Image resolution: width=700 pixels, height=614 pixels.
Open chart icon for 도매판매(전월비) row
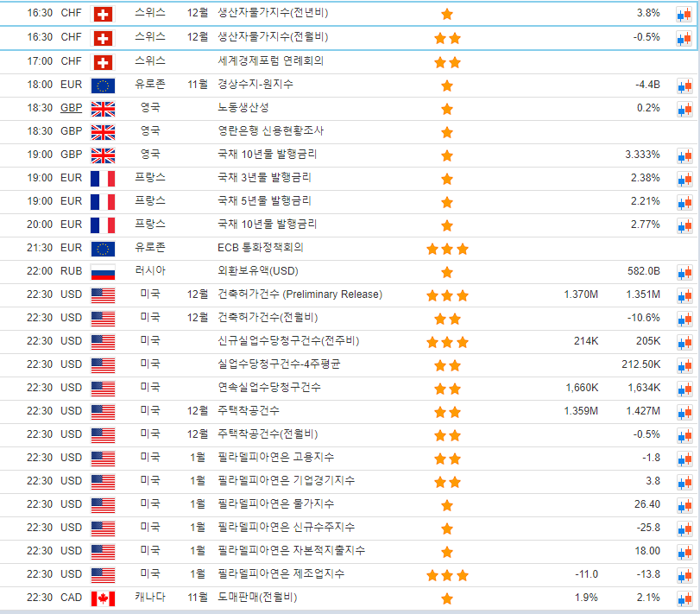[x=684, y=598]
